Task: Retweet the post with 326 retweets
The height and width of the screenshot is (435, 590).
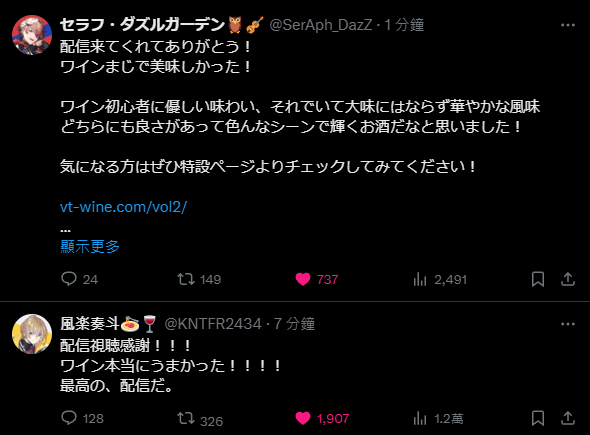Action: pyautogui.click(x=200, y=419)
